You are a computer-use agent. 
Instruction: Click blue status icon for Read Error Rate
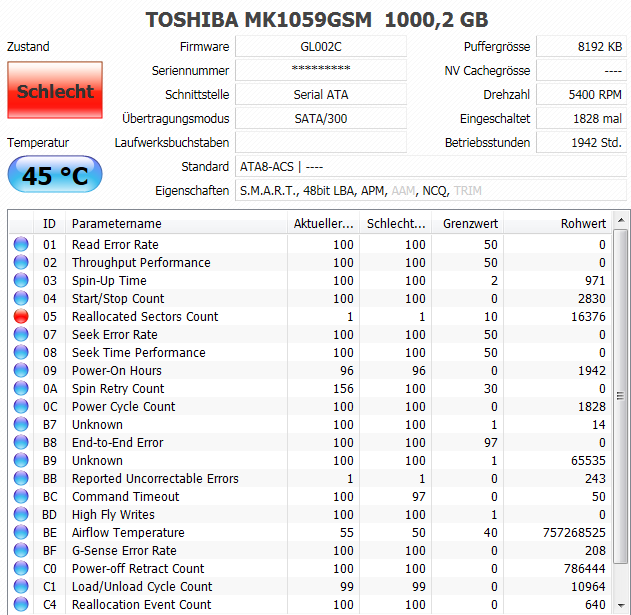click(x=21, y=244)
